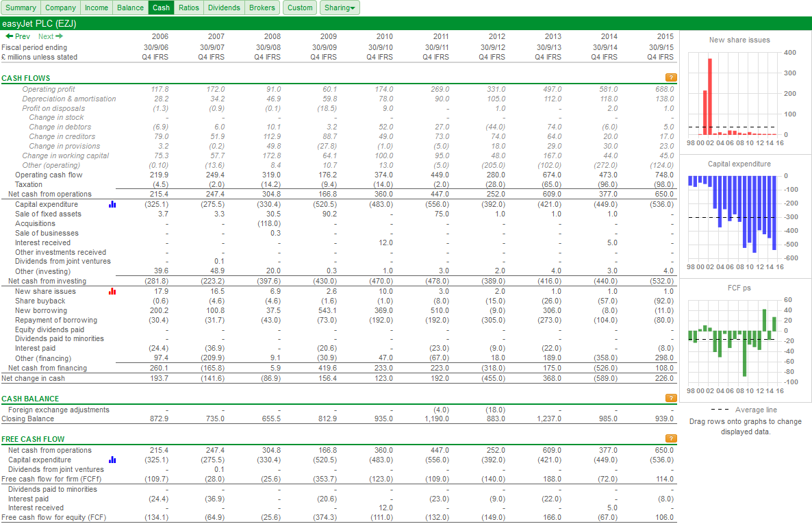Click the Free cash flow for firm (FCFf) label

coord(51,479)
